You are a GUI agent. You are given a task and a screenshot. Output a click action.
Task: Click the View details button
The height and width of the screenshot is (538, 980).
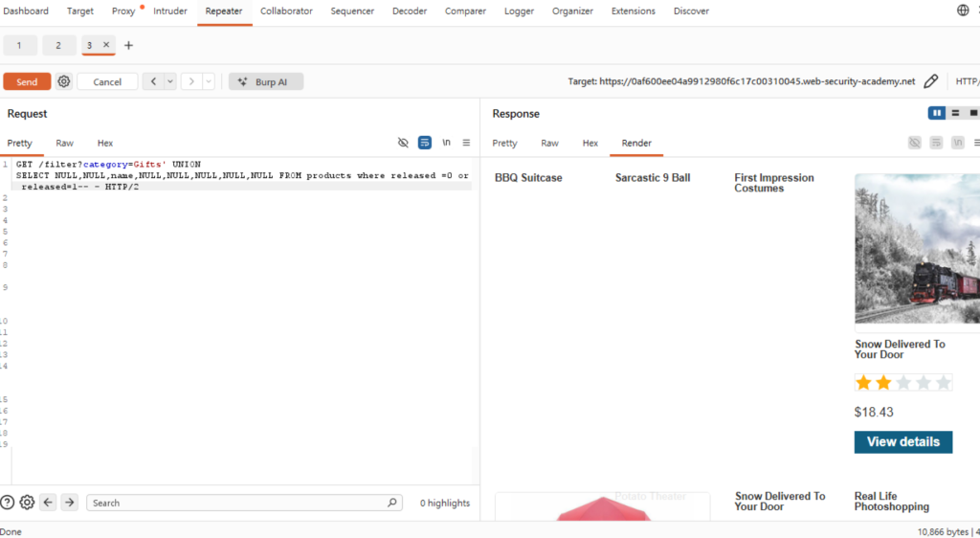[x=903, y=441]
